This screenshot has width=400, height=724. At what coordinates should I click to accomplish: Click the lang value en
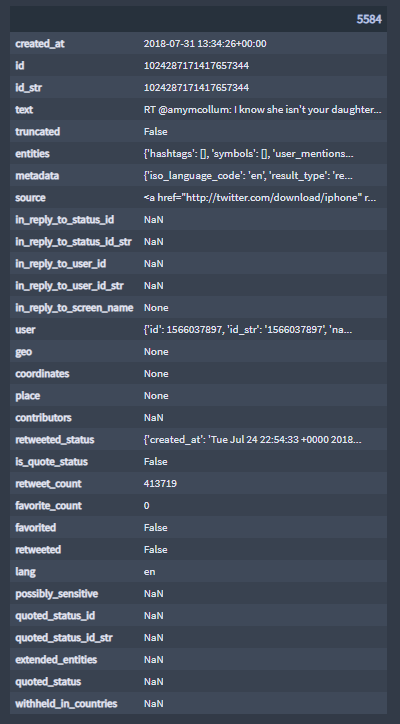point(149,572)
